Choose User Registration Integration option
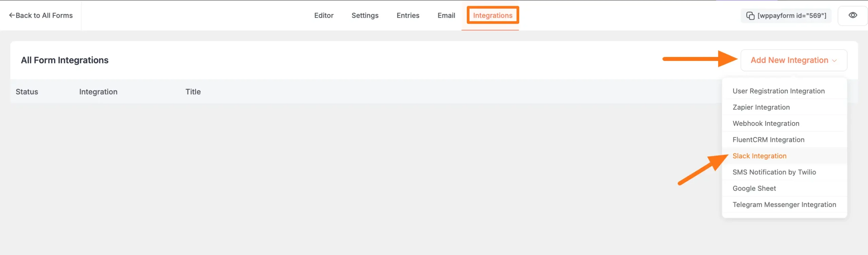Image resolution: width=868 pixels, height=255 pixels. [x=778, y=91]
